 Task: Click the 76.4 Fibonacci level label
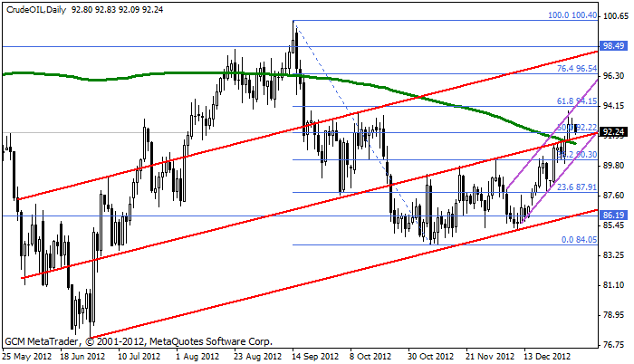coord(576,68)
